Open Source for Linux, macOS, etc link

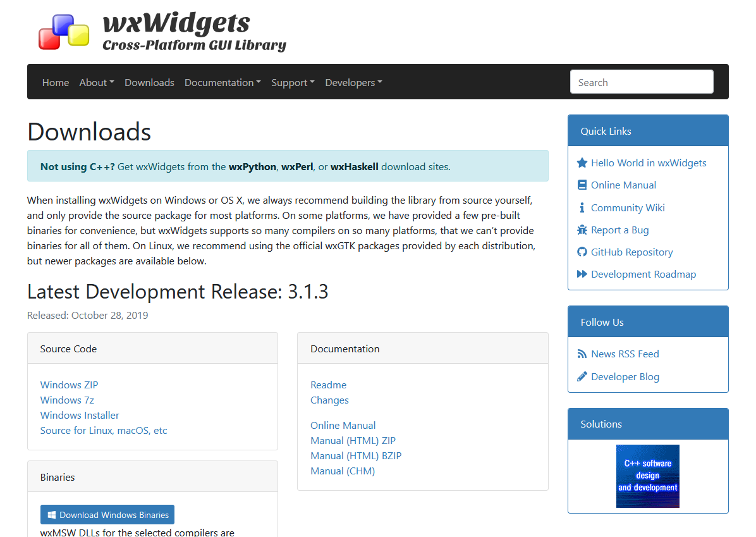click(x=104, y=430)
